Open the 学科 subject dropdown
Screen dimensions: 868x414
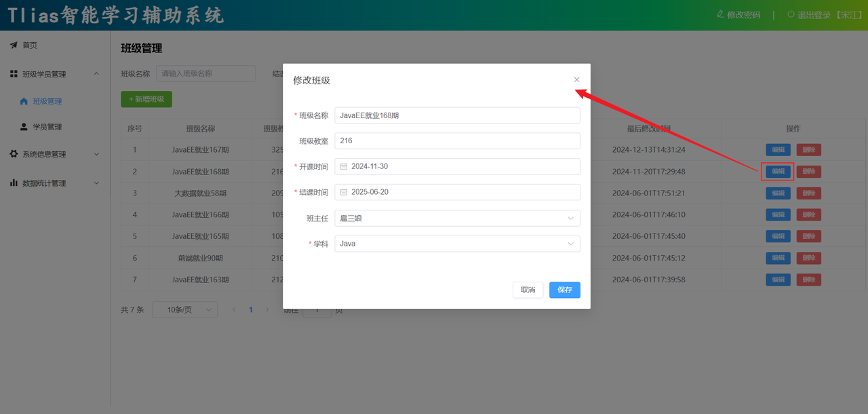tap(572, 243)
